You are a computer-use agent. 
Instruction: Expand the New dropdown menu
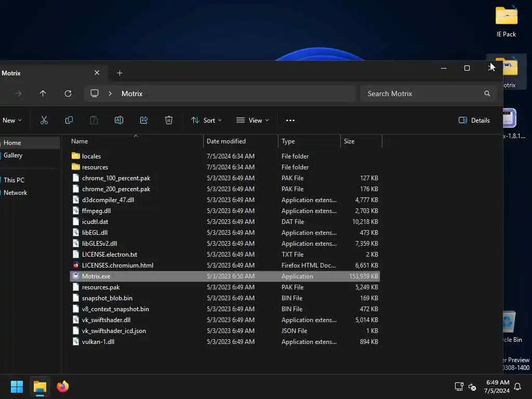pos(12,121)
